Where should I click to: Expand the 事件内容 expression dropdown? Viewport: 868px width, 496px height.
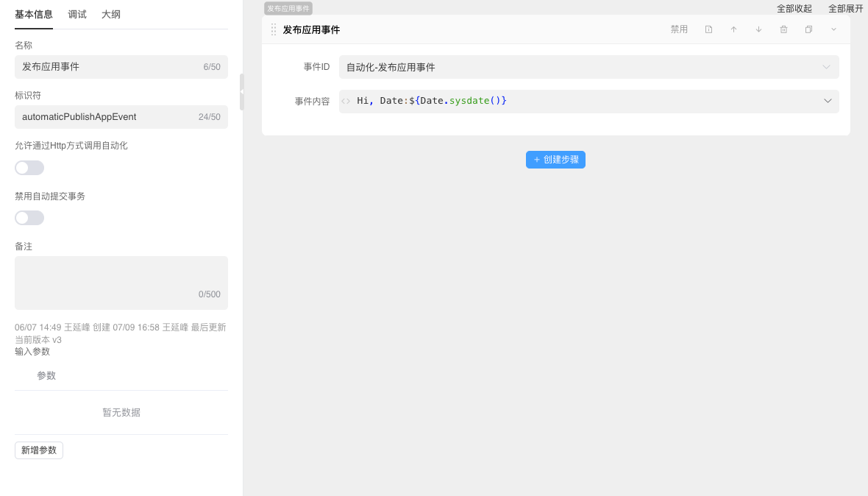828,100
